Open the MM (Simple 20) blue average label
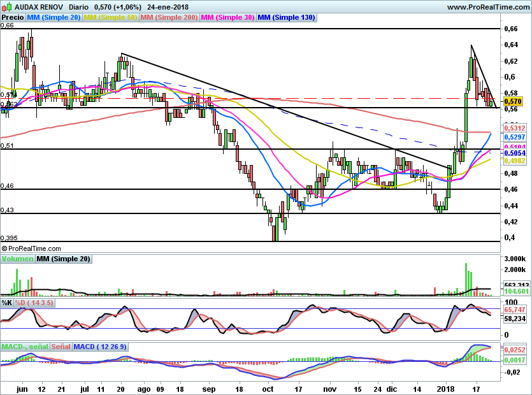This screenshot has width=532, height=395. [x=54, y=17]
